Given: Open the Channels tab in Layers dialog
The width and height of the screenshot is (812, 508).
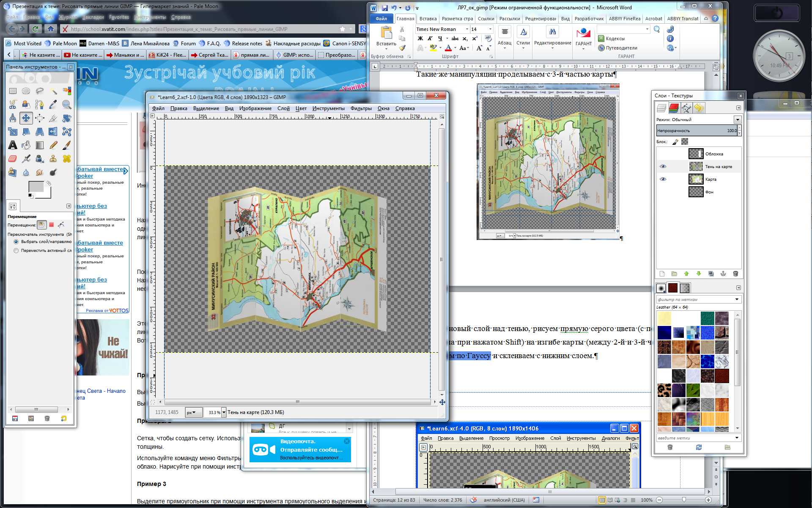Looking at the screenshot, I should point(674,108).
